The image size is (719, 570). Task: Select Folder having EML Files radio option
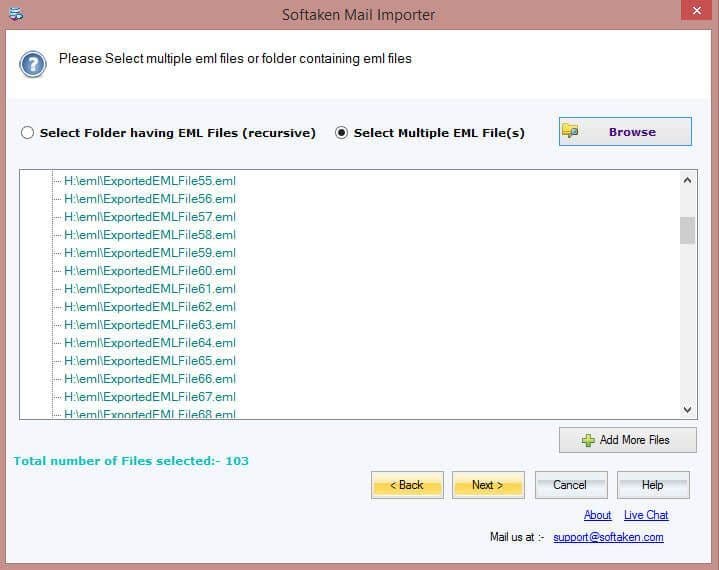point(27,133)
